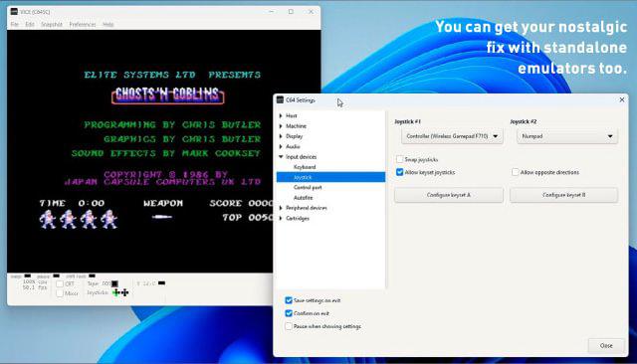Open the Help menu in VICE
637x364 pixels.
coord(108,24)
